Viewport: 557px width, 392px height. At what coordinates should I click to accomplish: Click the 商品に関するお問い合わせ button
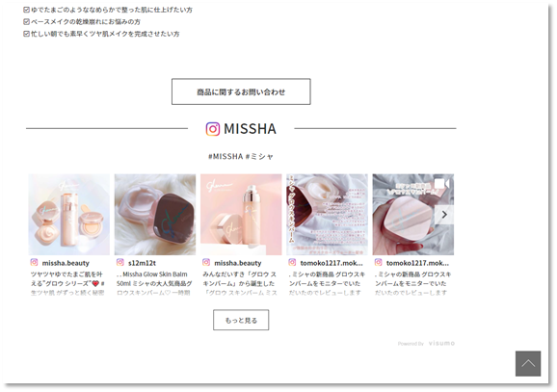[x=241, y=91]
